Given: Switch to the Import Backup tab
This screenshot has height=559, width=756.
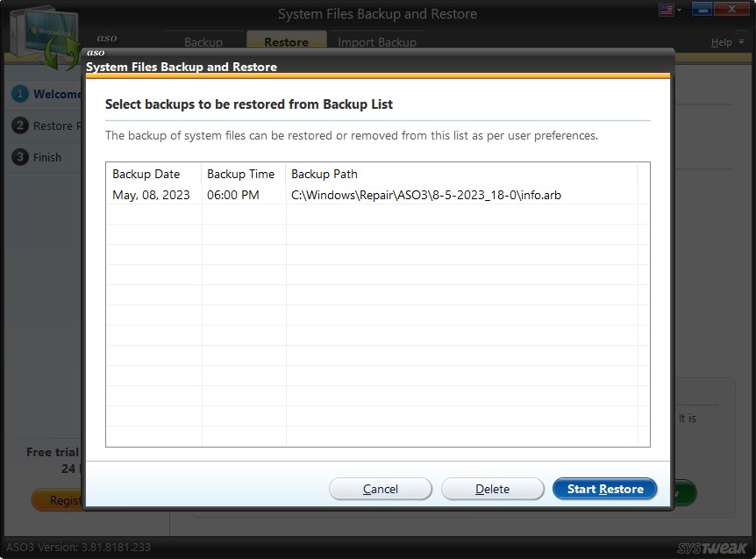Looking at the screenshot, I should (x=377, y=41).
